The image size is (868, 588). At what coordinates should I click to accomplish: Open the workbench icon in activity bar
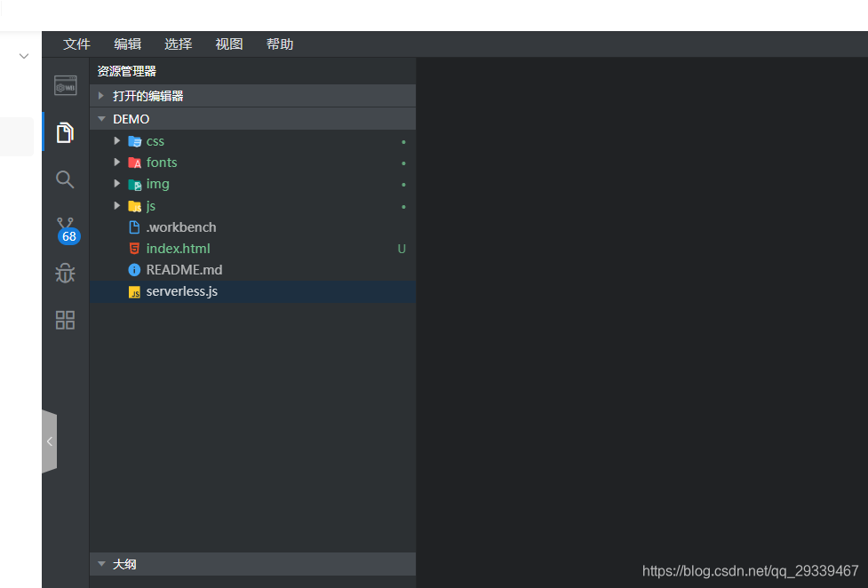click(66, 86)
